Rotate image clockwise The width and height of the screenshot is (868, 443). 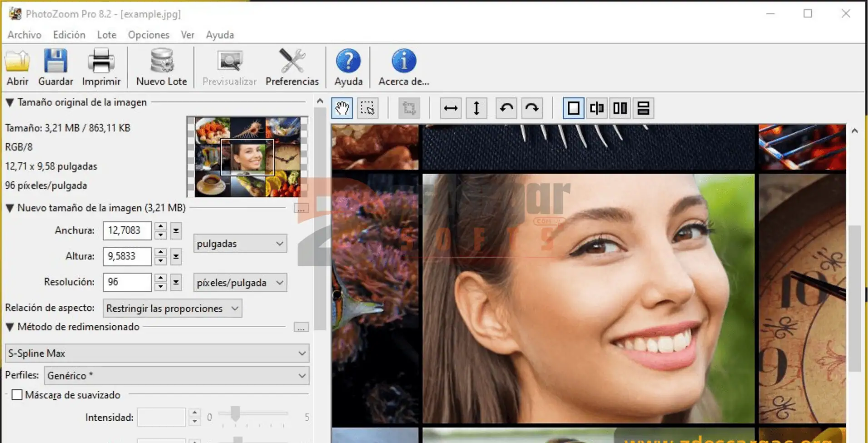point(532,108)
